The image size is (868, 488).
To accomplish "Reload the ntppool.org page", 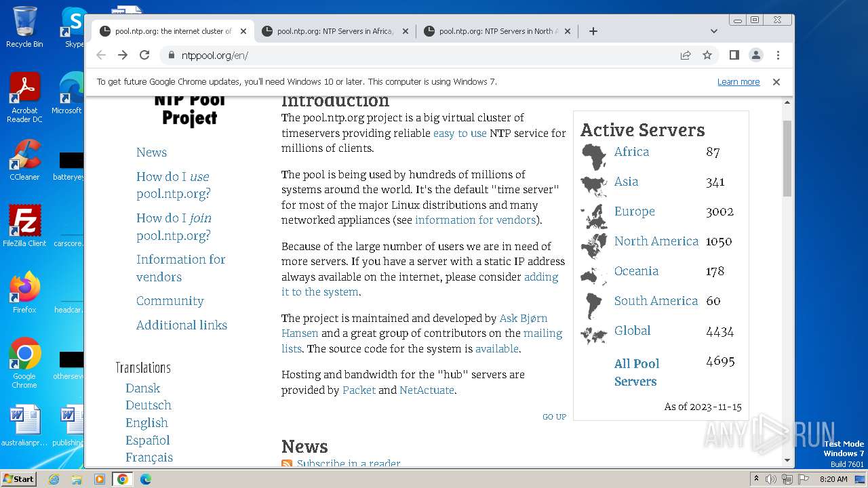I will 144,55.
